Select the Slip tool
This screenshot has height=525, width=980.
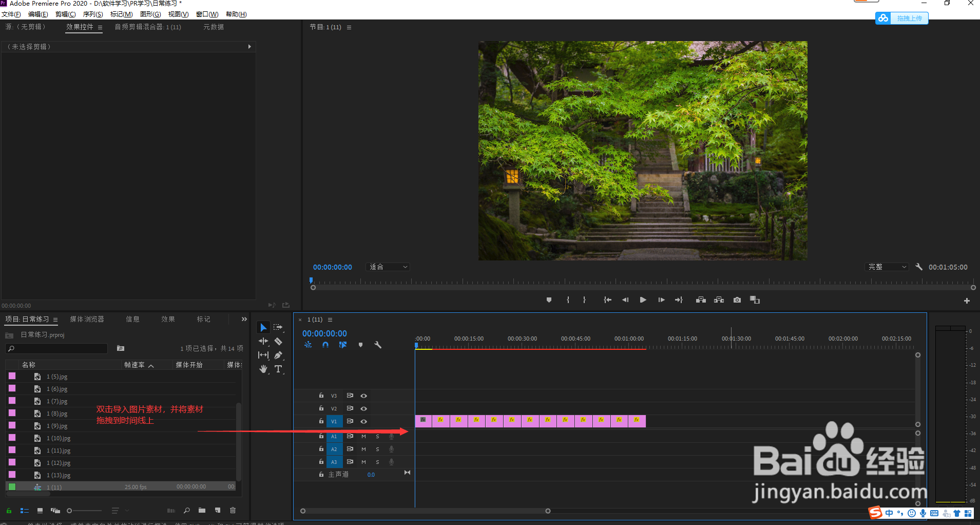tap(263, 355)
